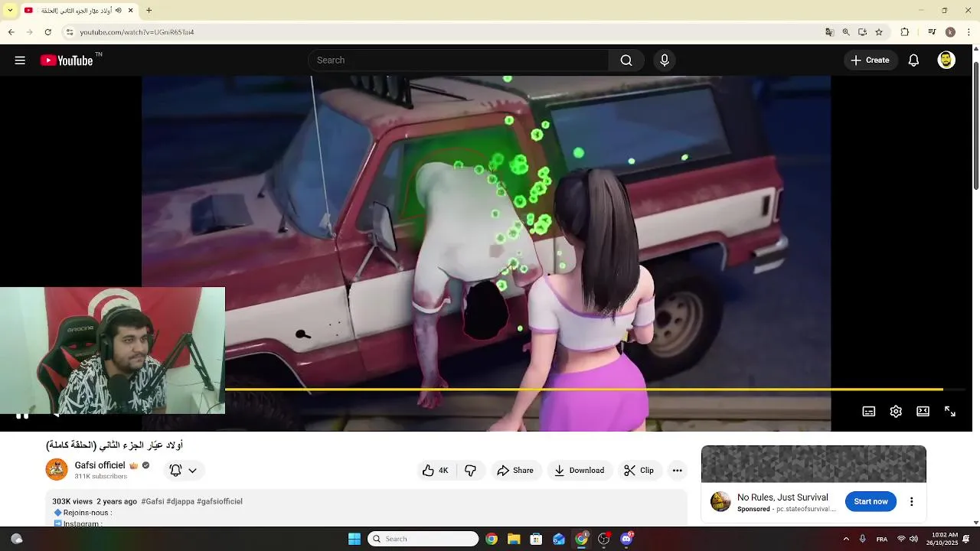This screenshot has height=551, width=980.
Task: Open the Gafsi officiel channel name
Action: (x=100, y=465)
